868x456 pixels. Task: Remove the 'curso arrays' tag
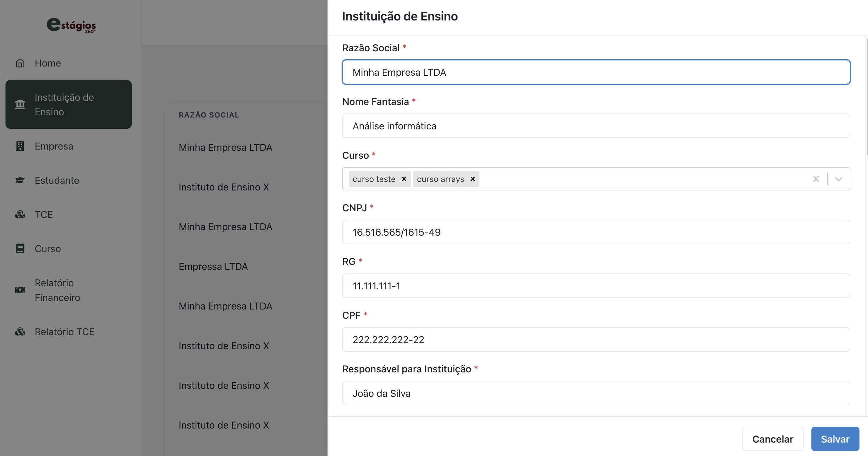click(473, 179)
